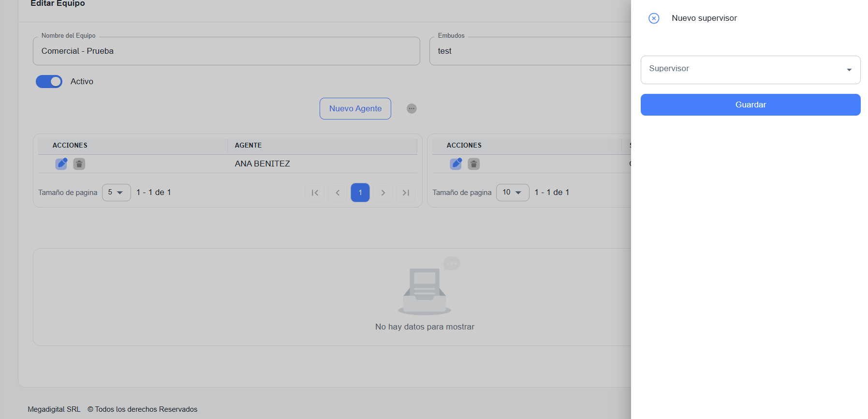Click the Guardar button
Screen dimensions: 868x419
[750, 105]
